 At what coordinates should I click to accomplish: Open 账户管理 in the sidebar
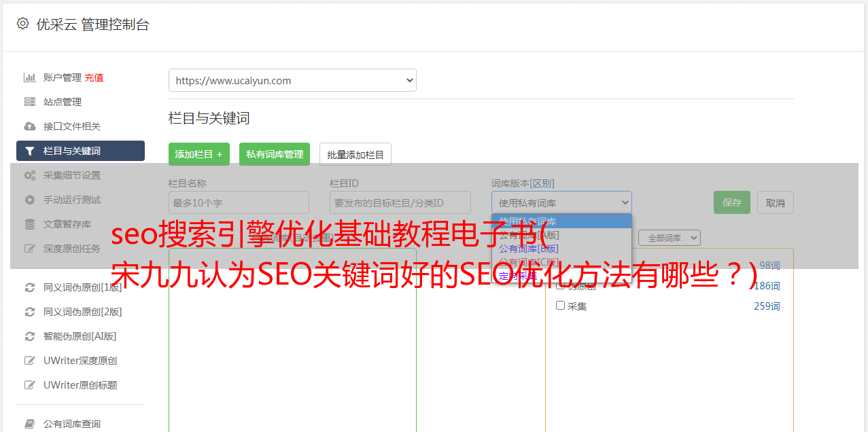click(63, 77)
